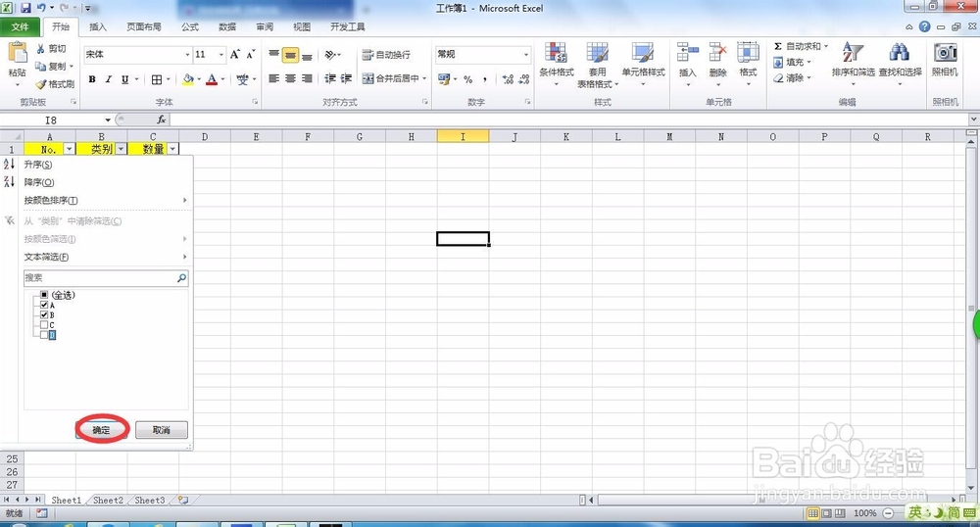Click the align text left icon

[273, 78]
